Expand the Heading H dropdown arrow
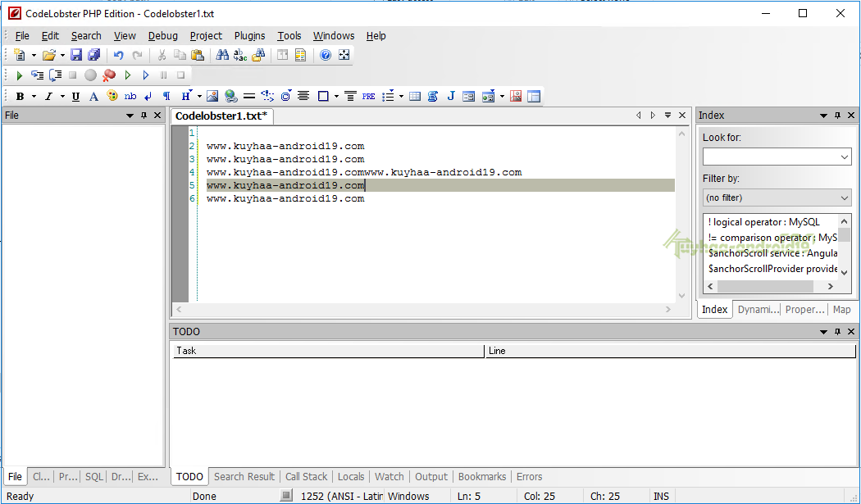 point(199,97)
